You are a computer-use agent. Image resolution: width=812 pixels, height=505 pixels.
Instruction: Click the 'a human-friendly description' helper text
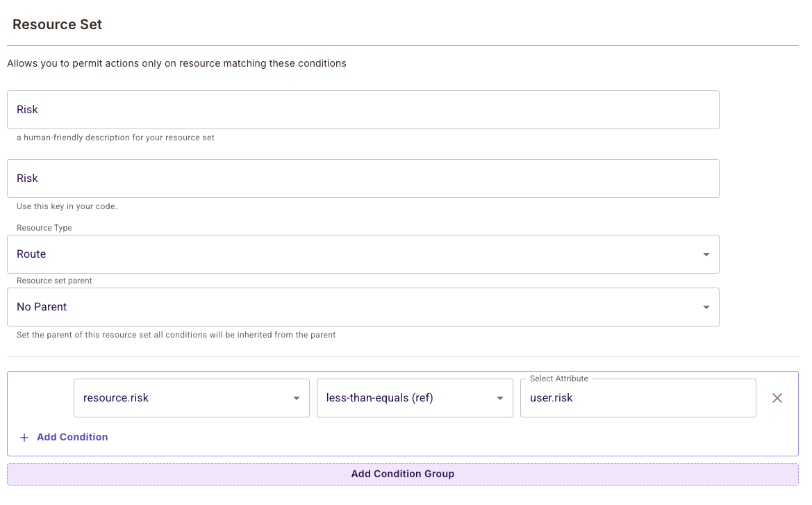(x=115, y=138)
